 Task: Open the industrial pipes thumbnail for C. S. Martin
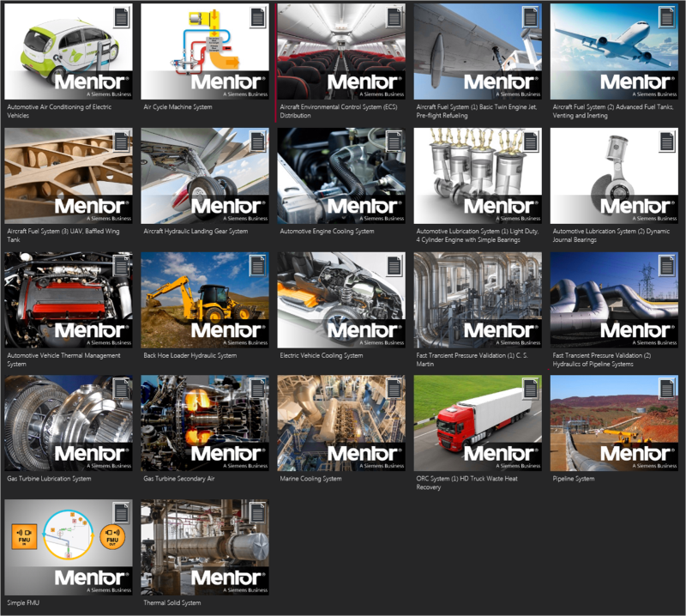tap(478, 300)
